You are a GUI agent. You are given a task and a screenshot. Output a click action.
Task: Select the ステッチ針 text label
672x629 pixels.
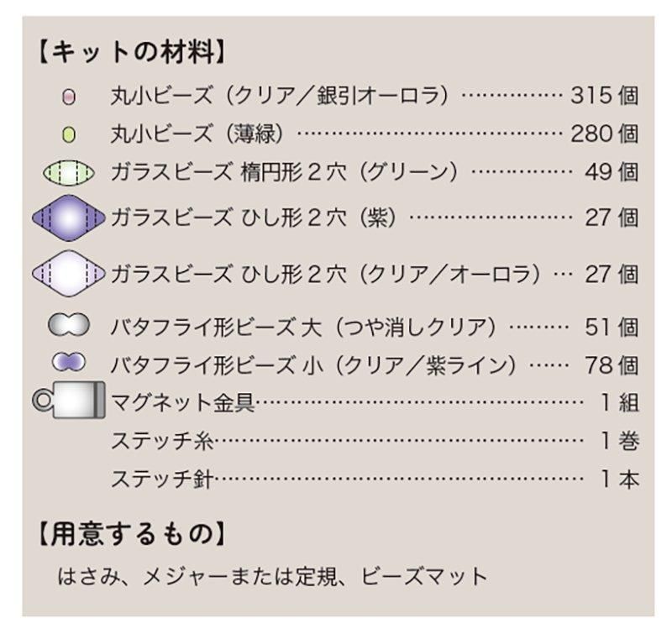(163, 479)
